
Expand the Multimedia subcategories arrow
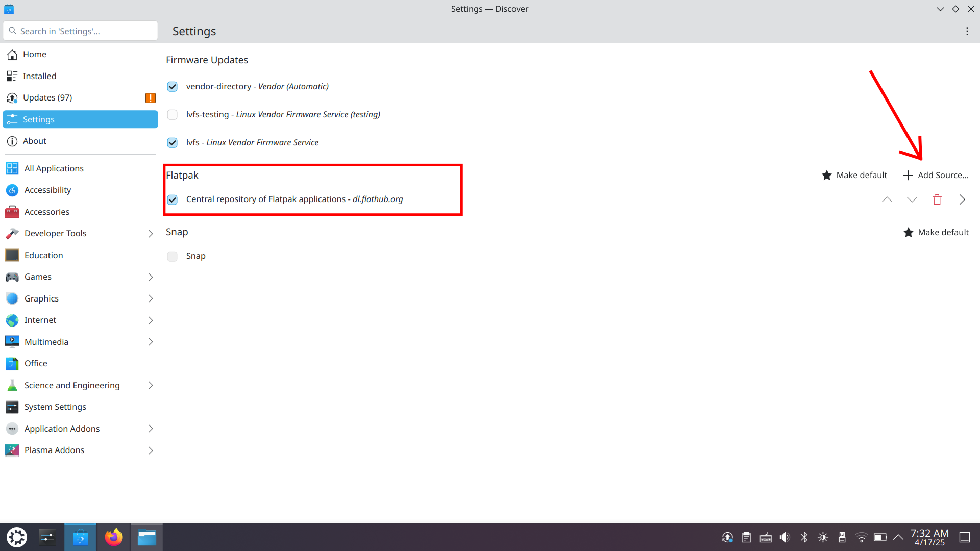[x=151, y=342]
